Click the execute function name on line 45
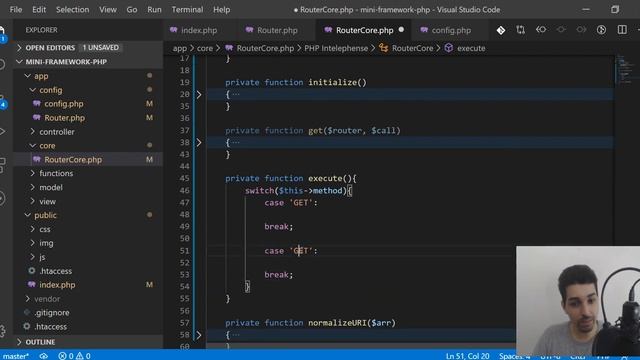640x360 pixels. point(325,178)
